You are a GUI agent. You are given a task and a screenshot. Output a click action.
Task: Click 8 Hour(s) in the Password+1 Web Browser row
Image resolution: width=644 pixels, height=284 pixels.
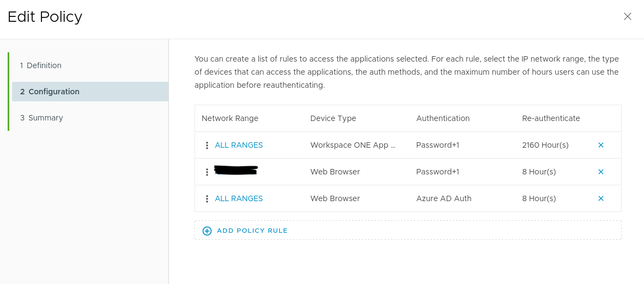pyautogui.click(x=539, y=172)
